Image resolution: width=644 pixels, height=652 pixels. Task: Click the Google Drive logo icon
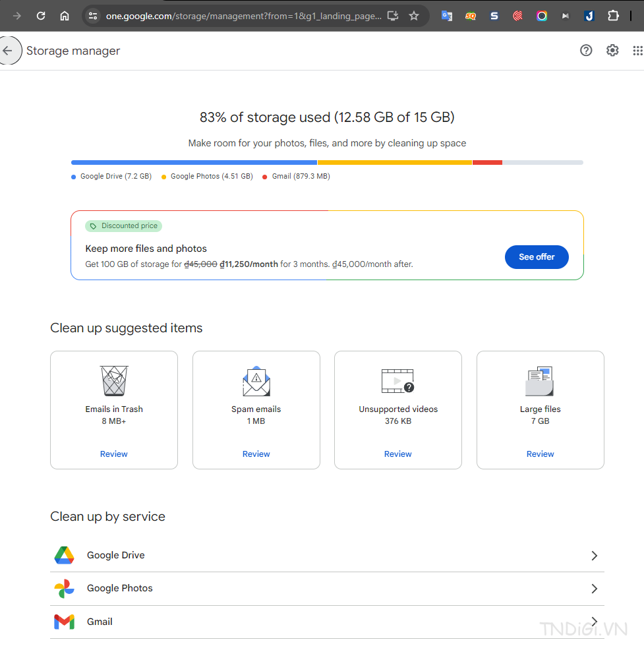tap(65, 556)
